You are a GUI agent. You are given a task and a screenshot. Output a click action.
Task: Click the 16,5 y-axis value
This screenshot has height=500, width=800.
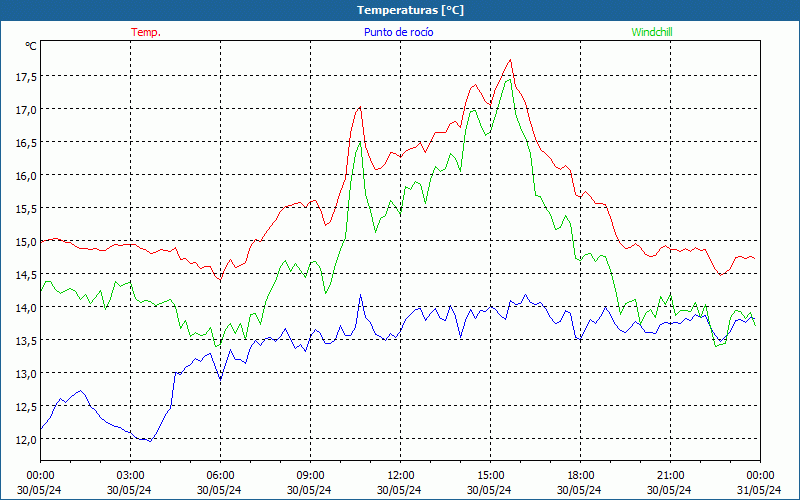click(26, 142)
